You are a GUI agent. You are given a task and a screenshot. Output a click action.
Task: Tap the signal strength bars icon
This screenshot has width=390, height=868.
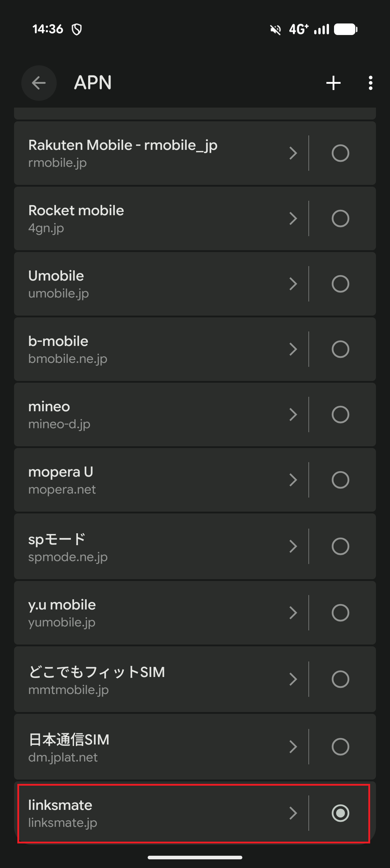point(322,29)
